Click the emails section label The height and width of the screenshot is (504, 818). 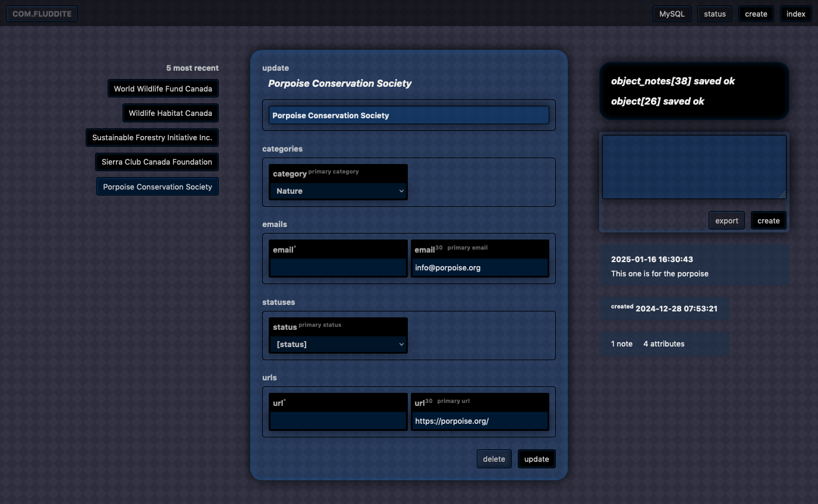click(x=275, y=224)
